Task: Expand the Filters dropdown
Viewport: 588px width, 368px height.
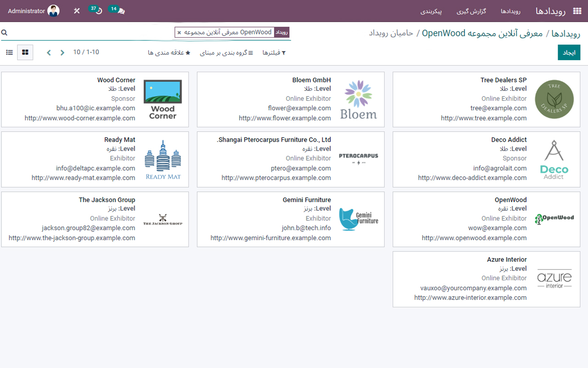Action: click(x=274, y=53)
